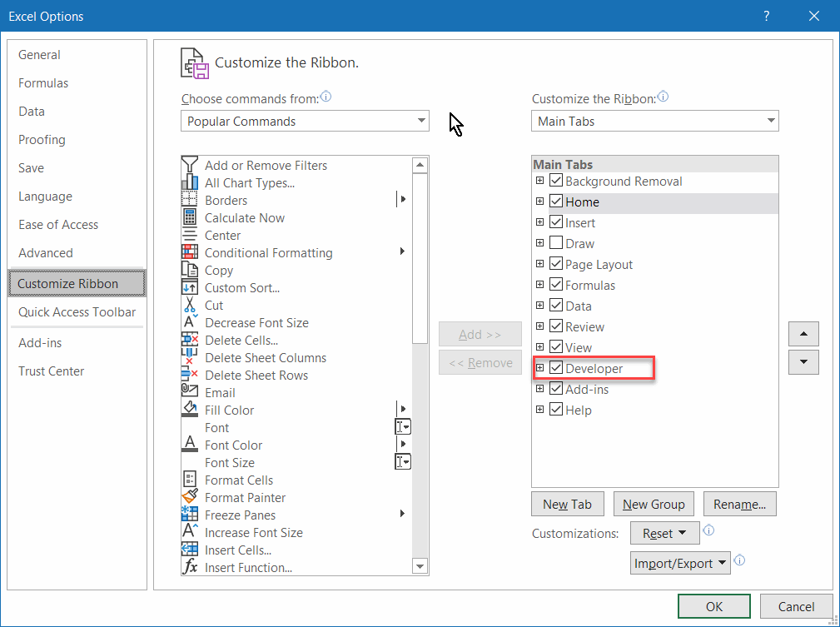Click the Add or Remove Filters funnel icon

[x=190, y=165]
